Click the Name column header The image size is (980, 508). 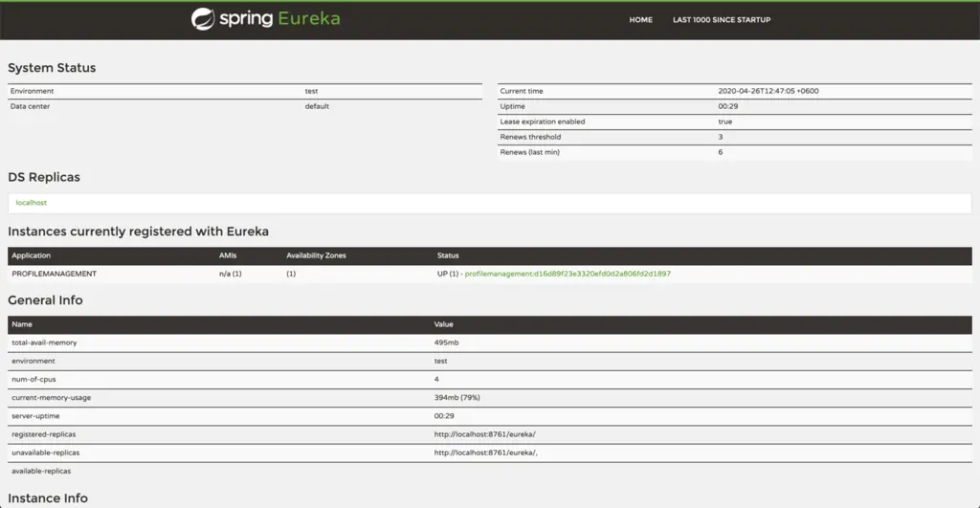tap(22, 324)
